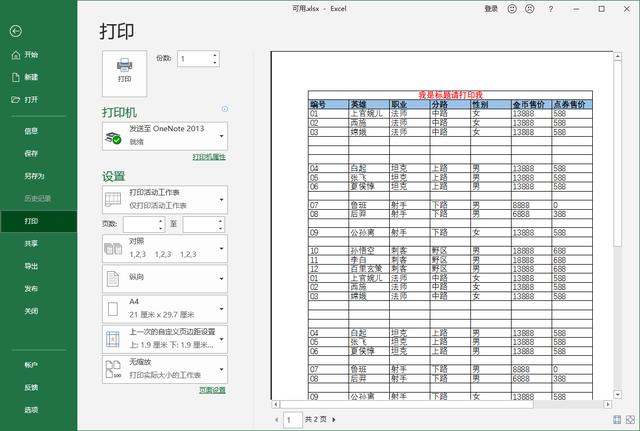Click the current page number box

point(293,420)
